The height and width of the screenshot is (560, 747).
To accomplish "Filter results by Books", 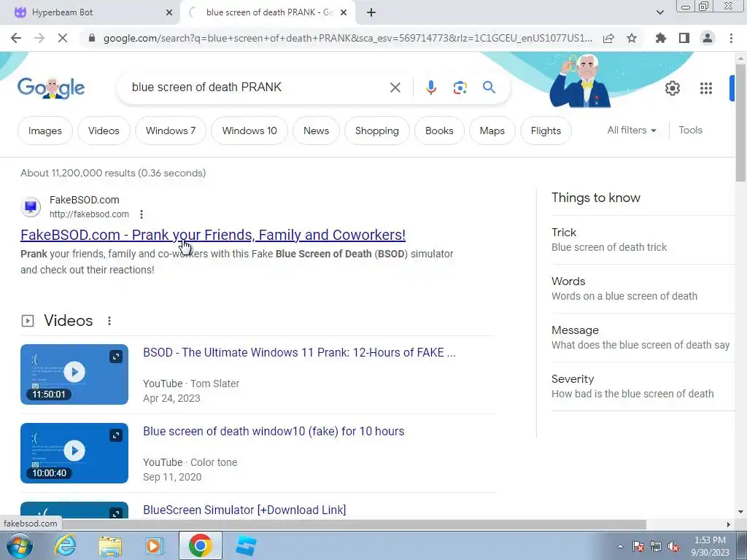I will coord(438,131).
